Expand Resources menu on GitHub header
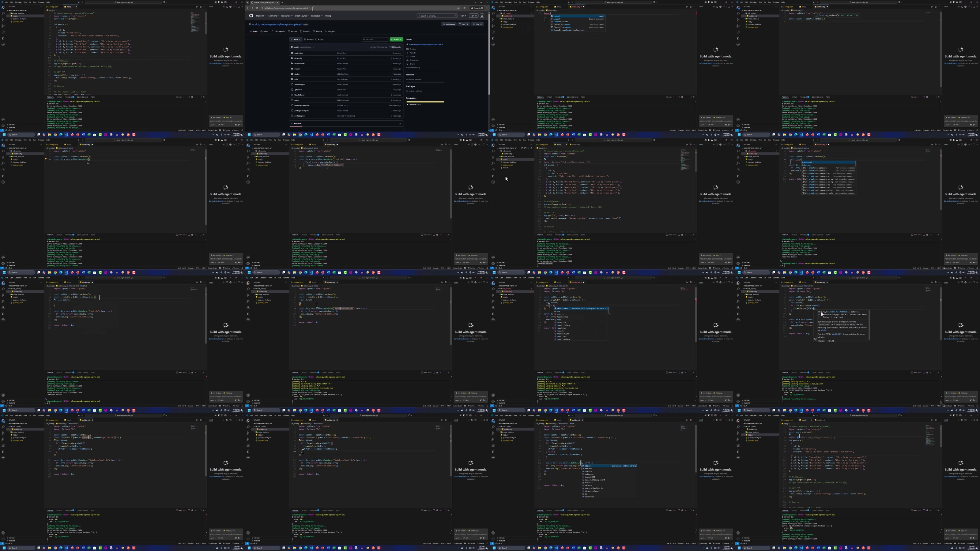This screenshot has height=551, width=980. point(287,16)
